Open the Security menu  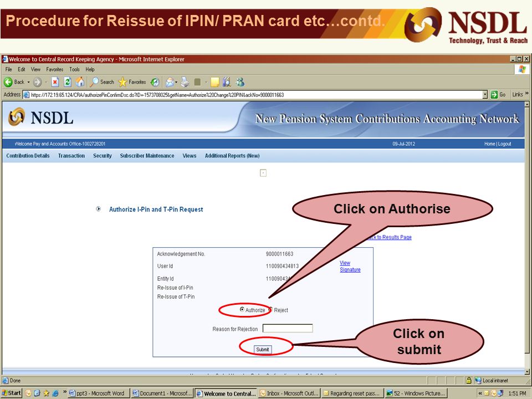click(102, 156)
